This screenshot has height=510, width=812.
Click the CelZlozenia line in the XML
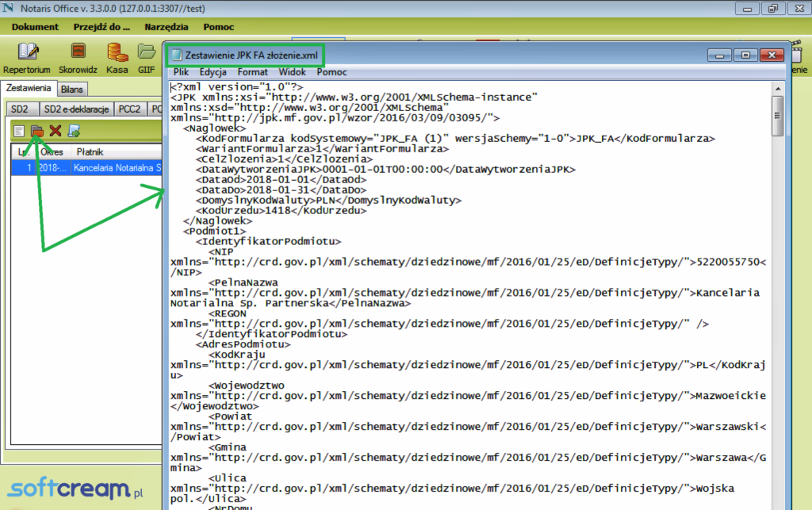click(x=285, y=159)
